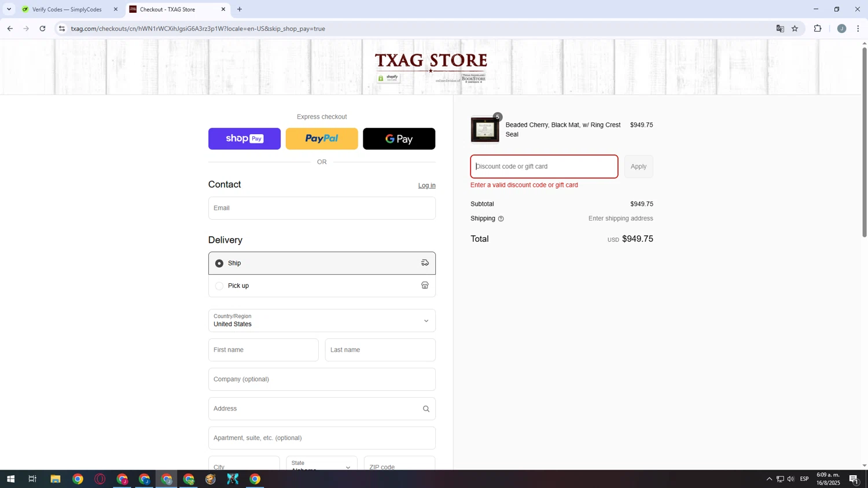
Task: Open Chrome three-dot menu
Action: (x=858, y=28)
